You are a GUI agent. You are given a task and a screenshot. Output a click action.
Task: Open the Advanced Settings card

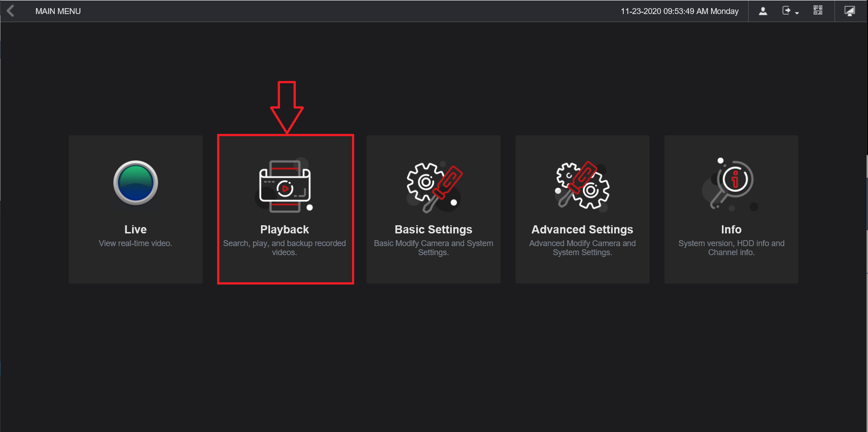tap(582, 209)
